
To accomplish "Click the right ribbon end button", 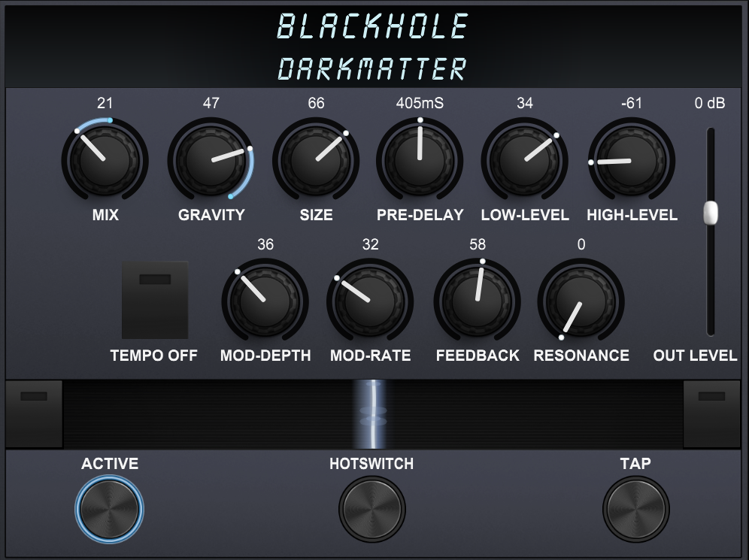I will (711, 414).
